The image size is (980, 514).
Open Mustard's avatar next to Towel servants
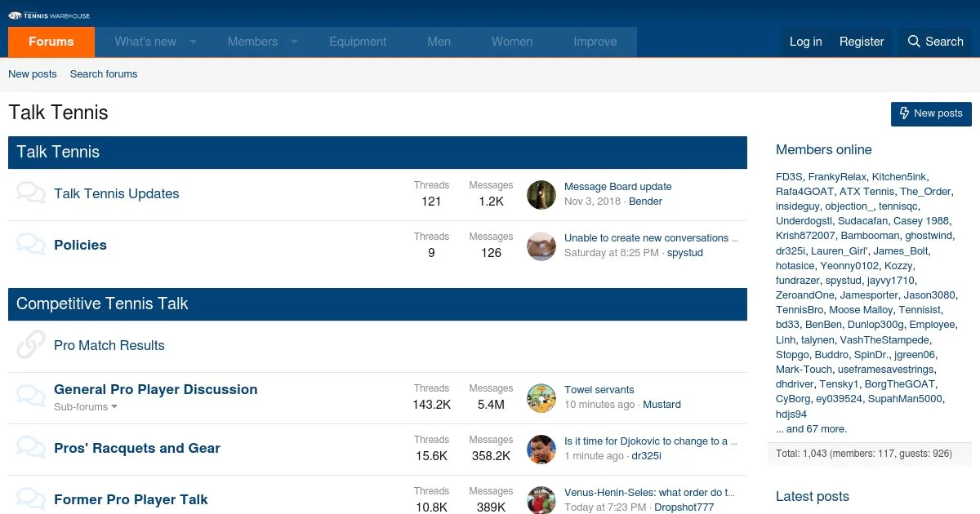click(x=541, y=397)
